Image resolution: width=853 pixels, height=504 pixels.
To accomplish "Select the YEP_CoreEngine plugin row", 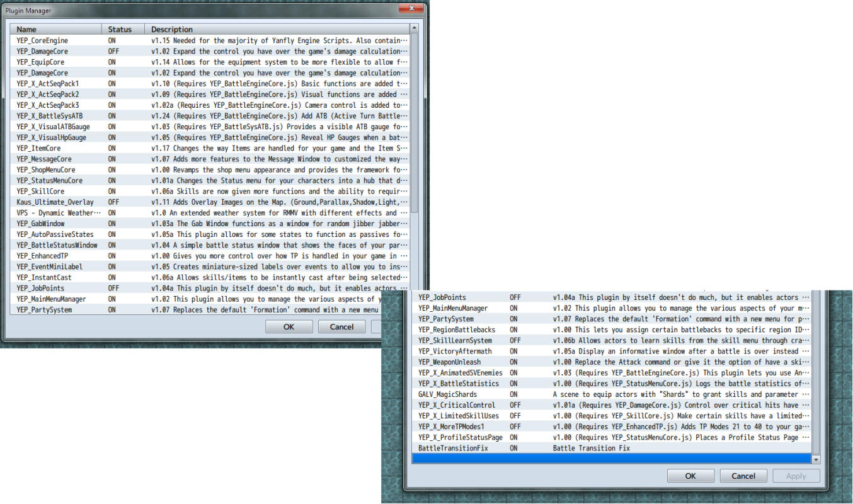I will (210, 40).
